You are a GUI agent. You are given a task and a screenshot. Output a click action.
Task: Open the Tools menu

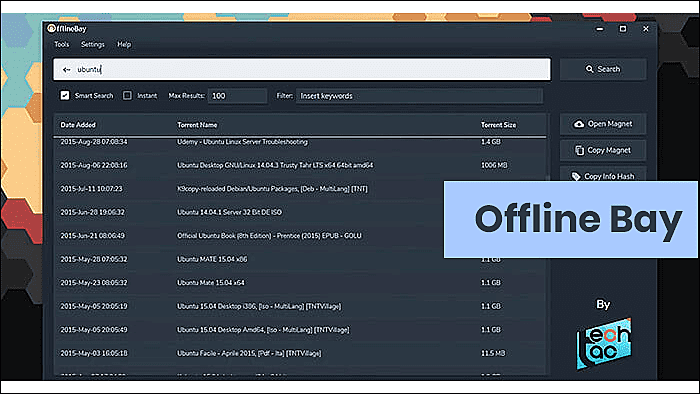62,44
